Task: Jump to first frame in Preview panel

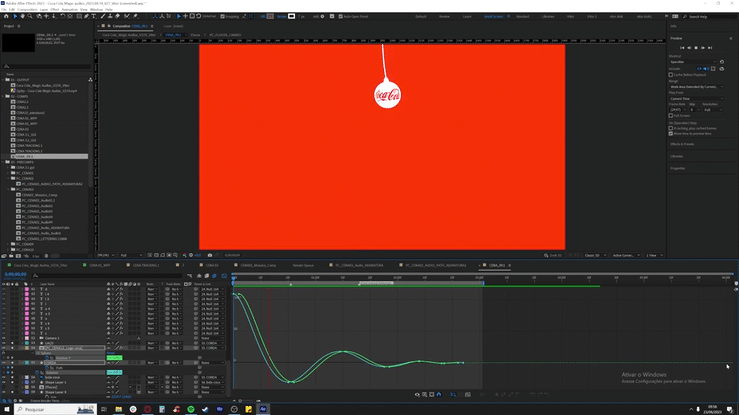Action: (x=682, y=48)
